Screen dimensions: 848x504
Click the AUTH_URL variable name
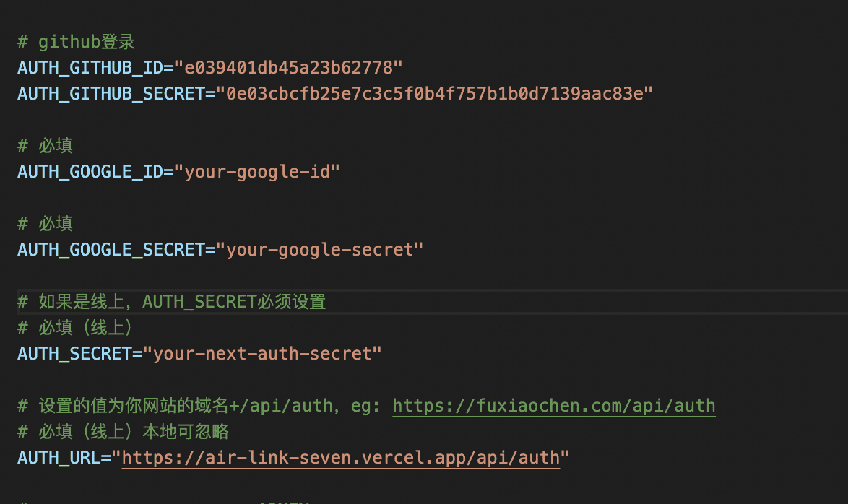(58, 457)
